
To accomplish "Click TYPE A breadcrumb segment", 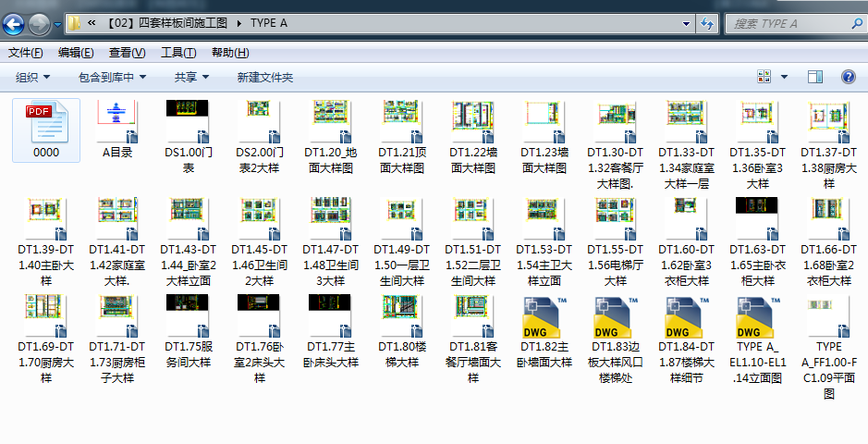I will click(268, 23).
